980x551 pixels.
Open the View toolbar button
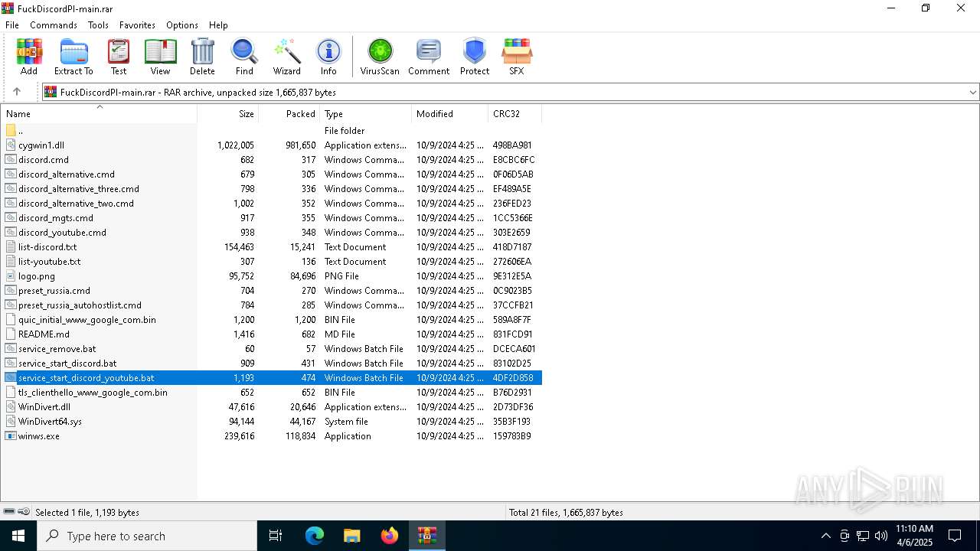coord(160,57)
